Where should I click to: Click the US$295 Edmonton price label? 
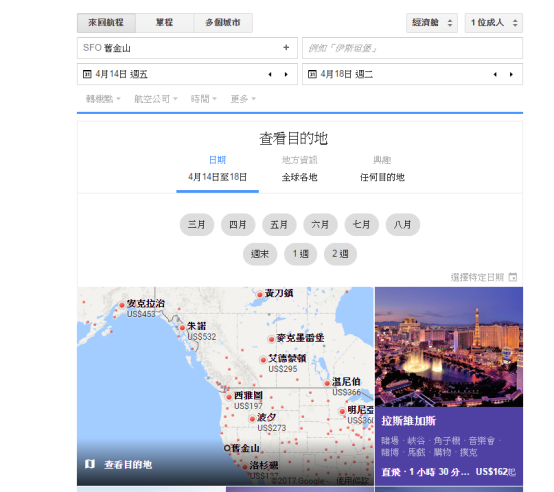283,369
